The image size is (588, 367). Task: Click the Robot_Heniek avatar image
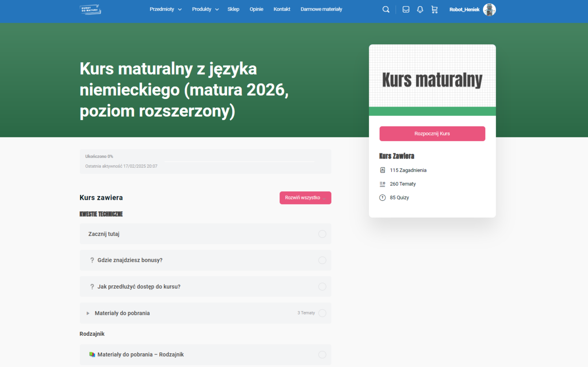(489, 10)
